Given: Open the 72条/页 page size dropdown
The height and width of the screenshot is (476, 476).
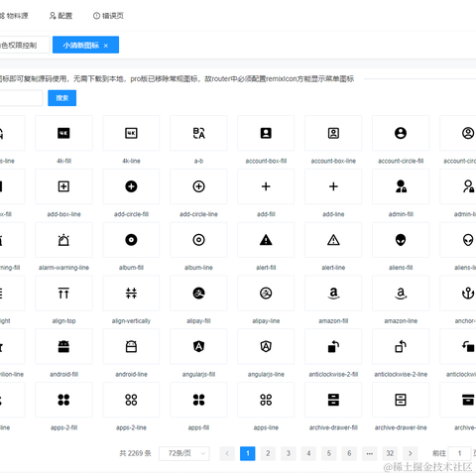Looking at the screenshot, I should (x=184, y=453).
